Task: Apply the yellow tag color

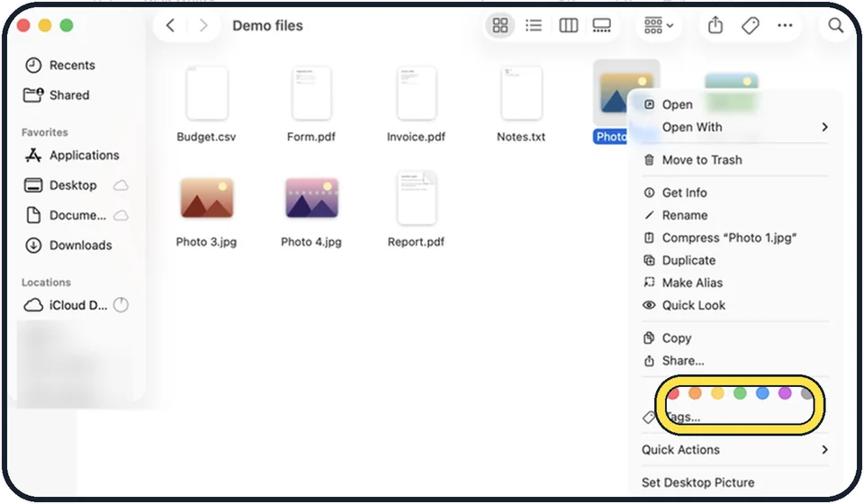Action: tap(717, 392)
